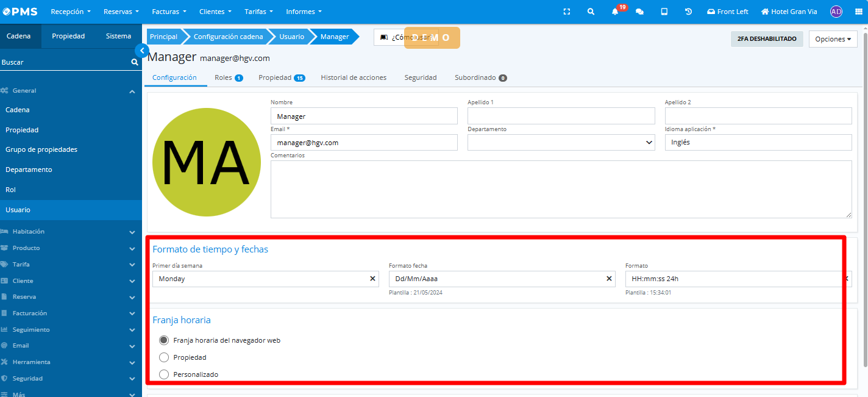
Task: Click the AD user avatar icon
Action: click(x=836, y=12)
